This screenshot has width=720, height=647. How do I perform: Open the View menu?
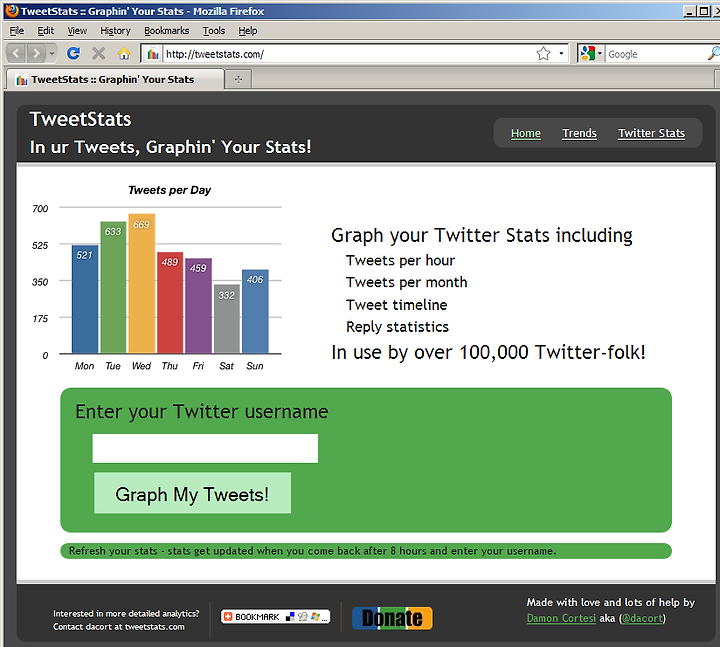pos(77,31)
